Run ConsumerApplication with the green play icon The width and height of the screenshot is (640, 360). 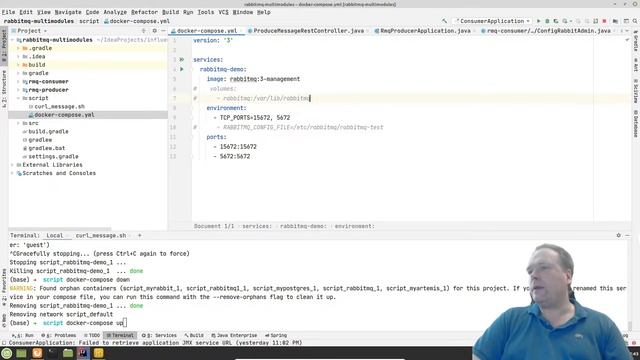[x=538, y=21]
